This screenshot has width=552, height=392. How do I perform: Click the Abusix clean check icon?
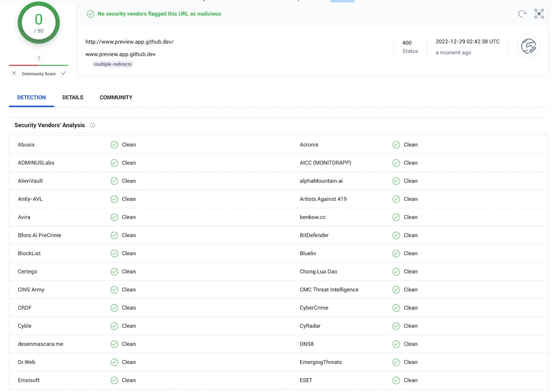[x=114, y=145]
